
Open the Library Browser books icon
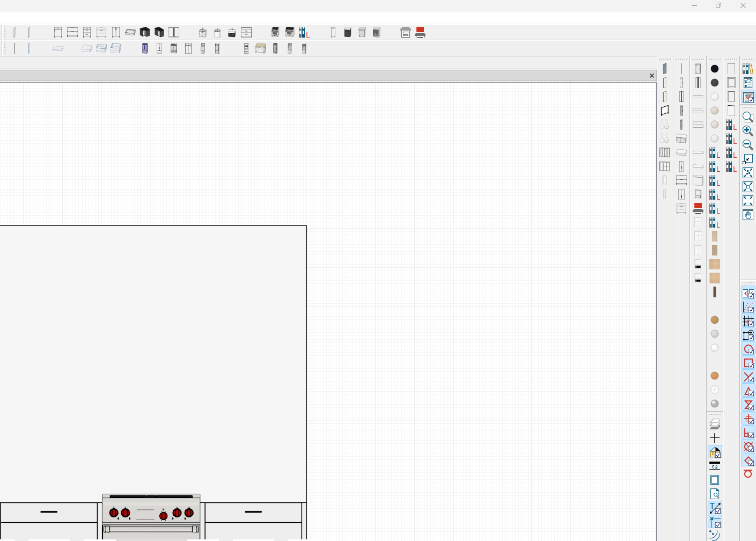(x=747, y=69)
